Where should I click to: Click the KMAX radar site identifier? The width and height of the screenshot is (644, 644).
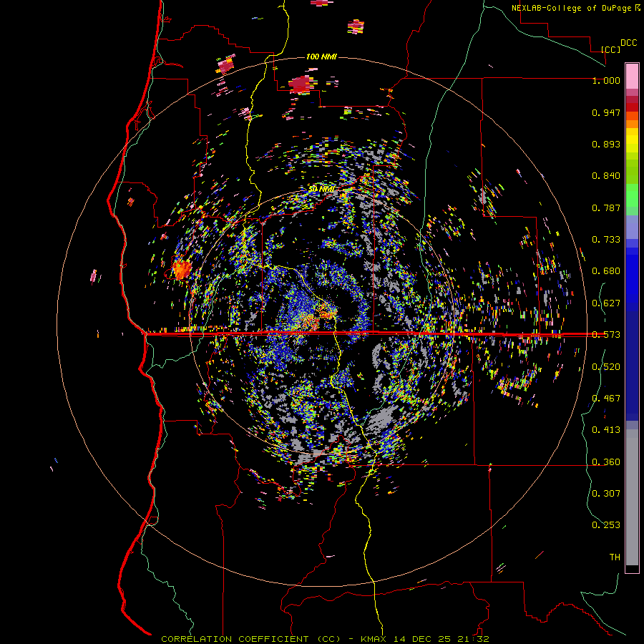click(373, 639)
